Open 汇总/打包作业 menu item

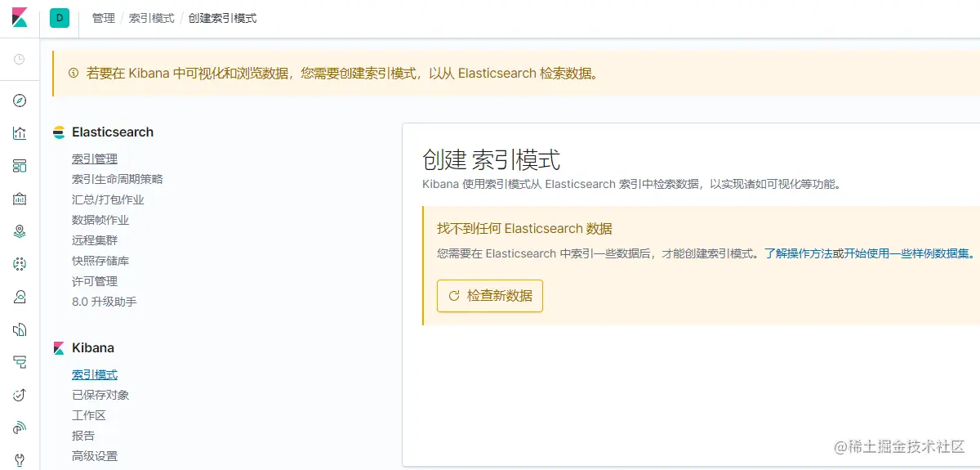[x=108, y=199]
